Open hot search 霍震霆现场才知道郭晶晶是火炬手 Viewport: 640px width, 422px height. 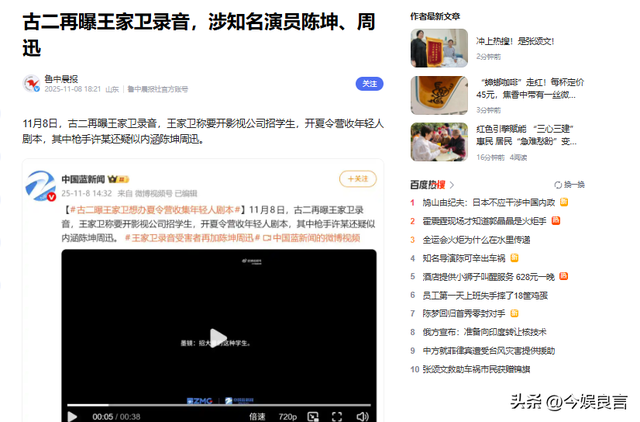(484, 221)
